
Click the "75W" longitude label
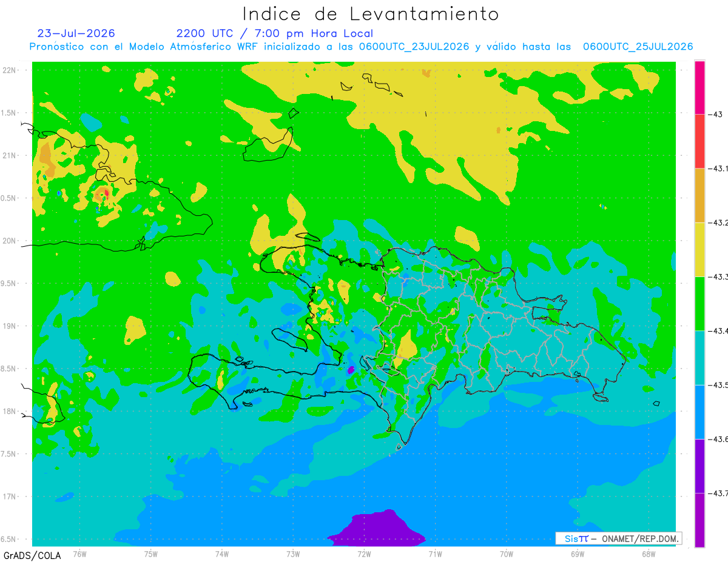[151, 554]
